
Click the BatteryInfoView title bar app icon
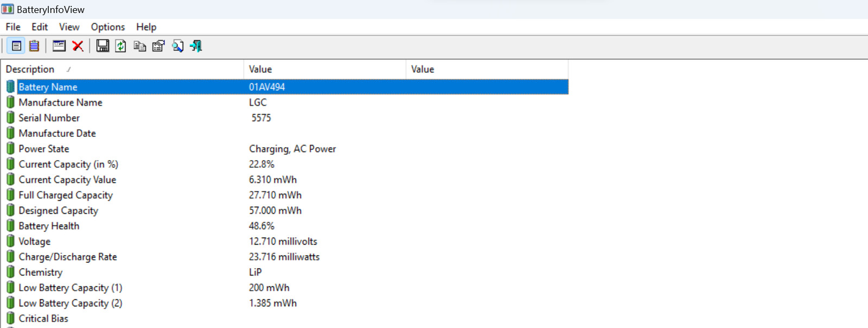pyautogui.click(x=8, y=9)
